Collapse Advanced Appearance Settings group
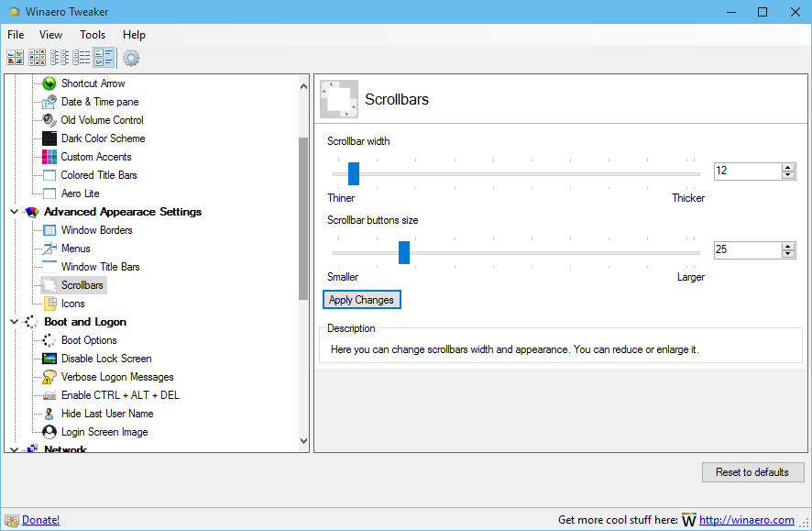The image size is (812, 531). click(14, 212)
